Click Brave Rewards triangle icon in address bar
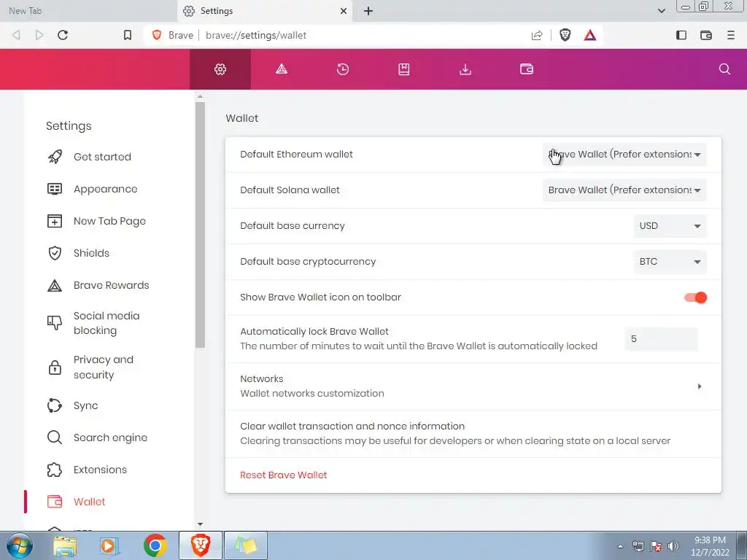 pyautogui.click(x=589, y=35)
